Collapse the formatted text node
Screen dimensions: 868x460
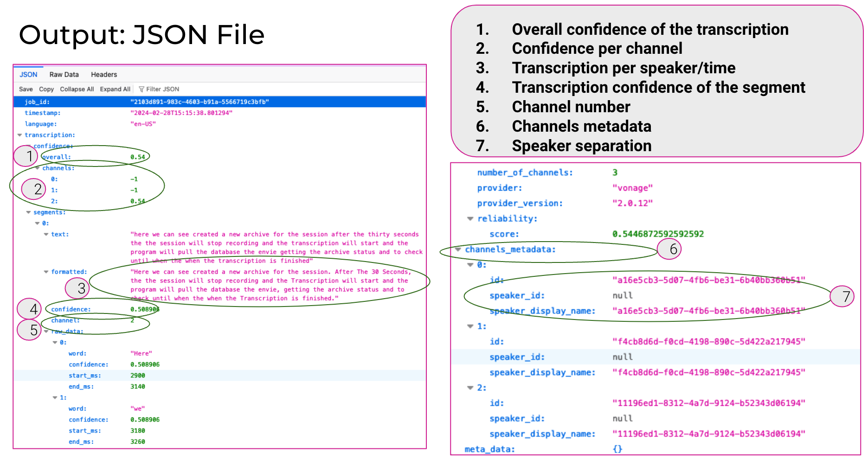pos(46,272)
